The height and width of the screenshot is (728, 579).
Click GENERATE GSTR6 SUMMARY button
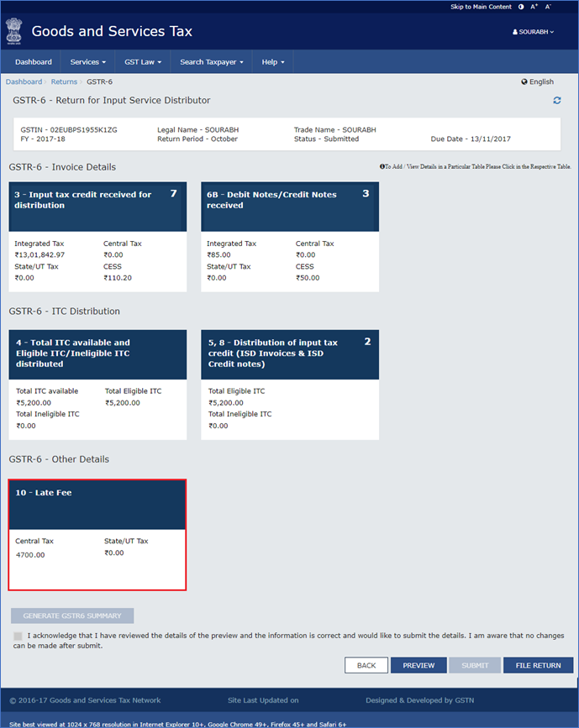pos(72,615)
